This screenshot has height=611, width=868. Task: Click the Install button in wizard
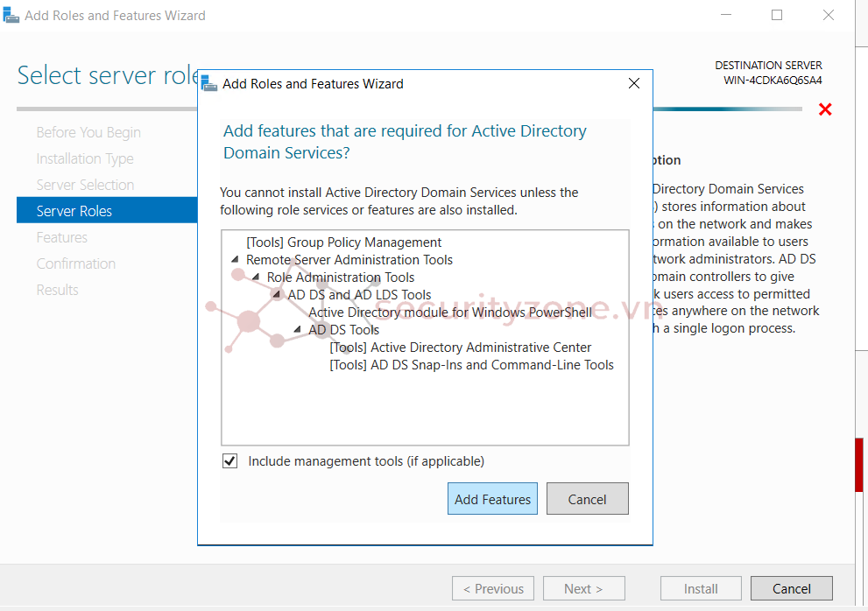click(701, 588)
